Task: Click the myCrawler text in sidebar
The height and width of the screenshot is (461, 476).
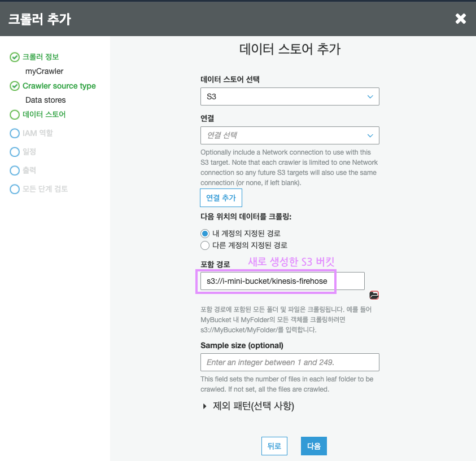Action: click(x=44, y=71)
